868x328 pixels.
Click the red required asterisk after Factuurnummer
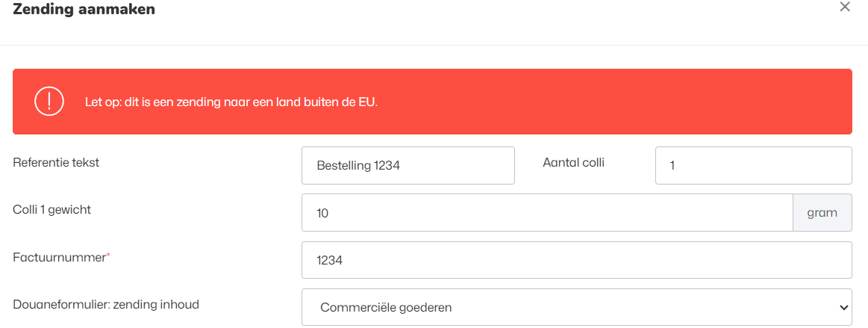(108, 255)
